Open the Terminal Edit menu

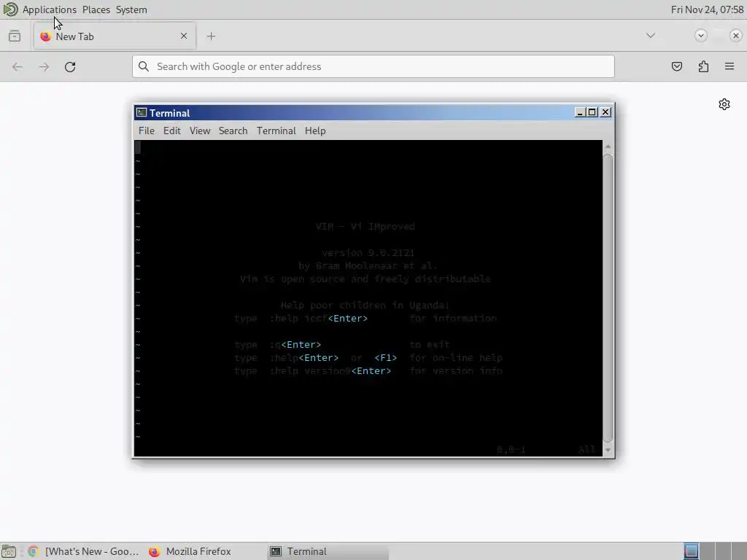172,131
